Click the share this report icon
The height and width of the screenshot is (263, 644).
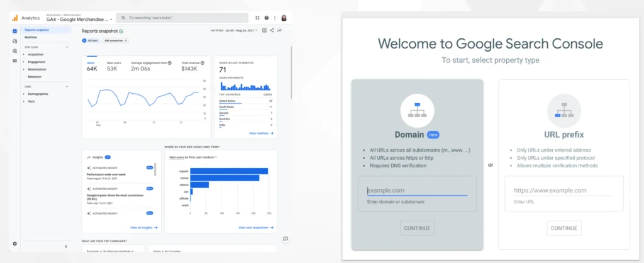click(272, 30)
